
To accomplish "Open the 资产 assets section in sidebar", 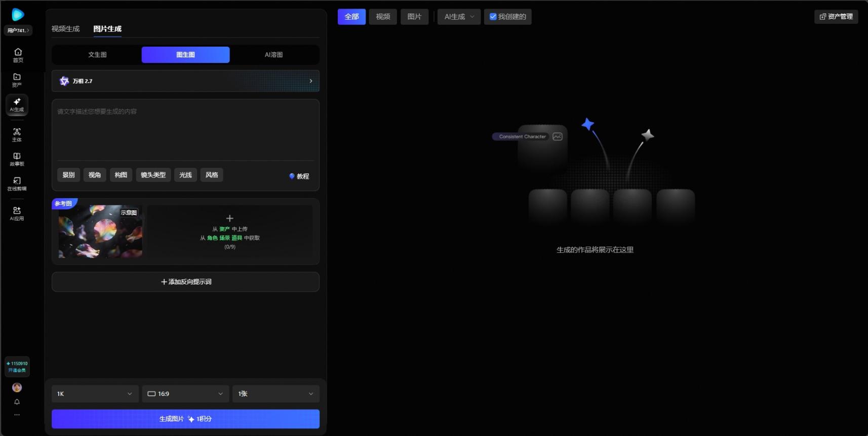I will (17, 80).
